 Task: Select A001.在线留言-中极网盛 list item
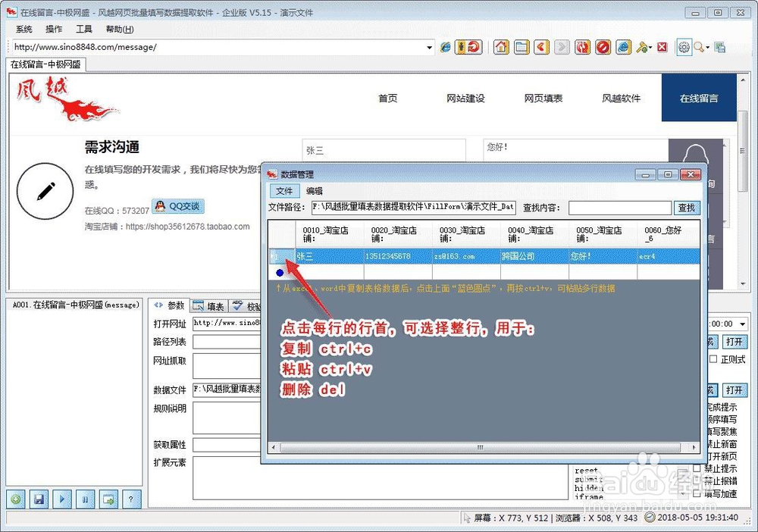point(75,305)
